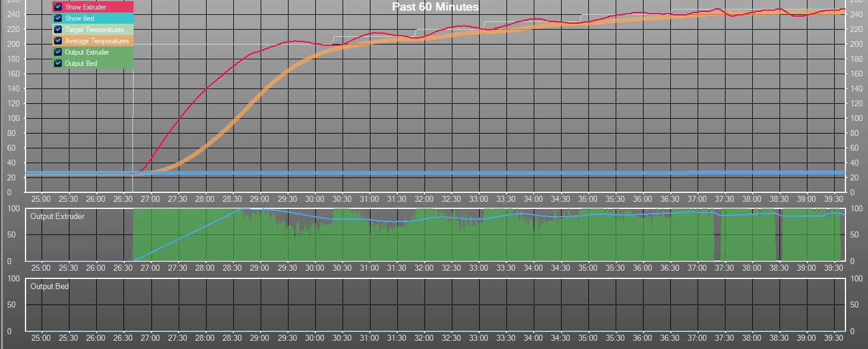Click the "Show Extruder" legend text

pos(86,7)
